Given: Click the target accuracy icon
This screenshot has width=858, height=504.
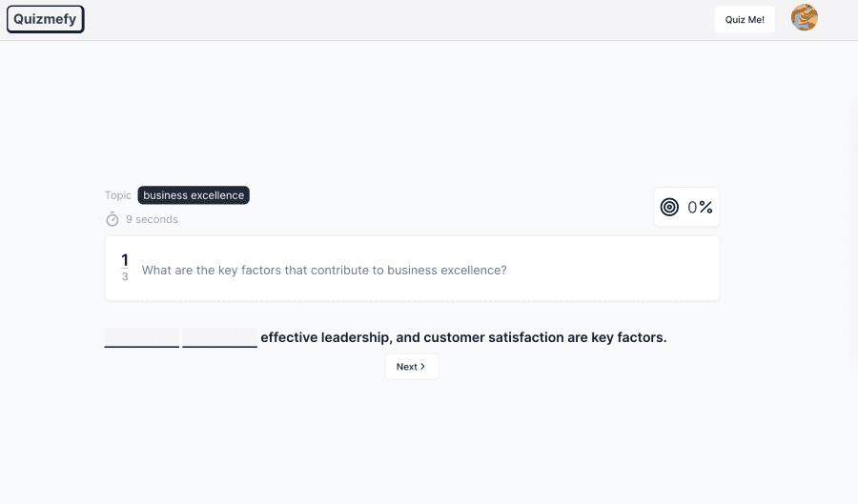Looking at the screenshot, I should tap(669, 207).
